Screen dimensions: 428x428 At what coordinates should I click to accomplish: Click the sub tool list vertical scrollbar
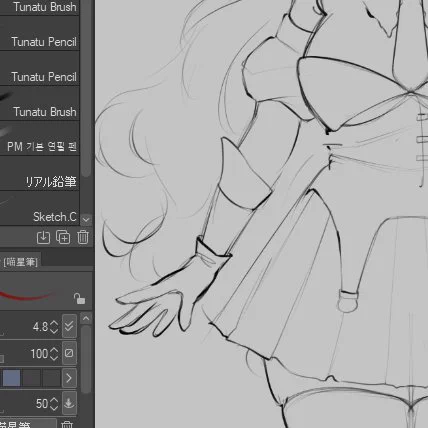tap(86, 89)
